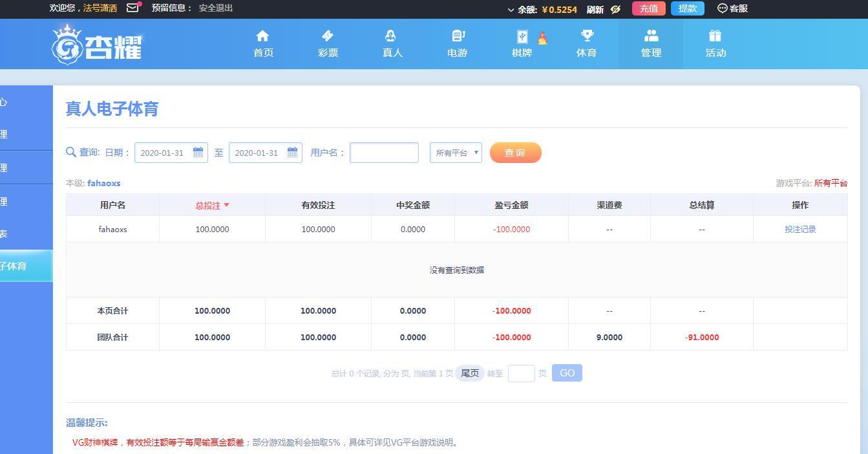Click the 杏耀 crown logo

pos(97,45)
